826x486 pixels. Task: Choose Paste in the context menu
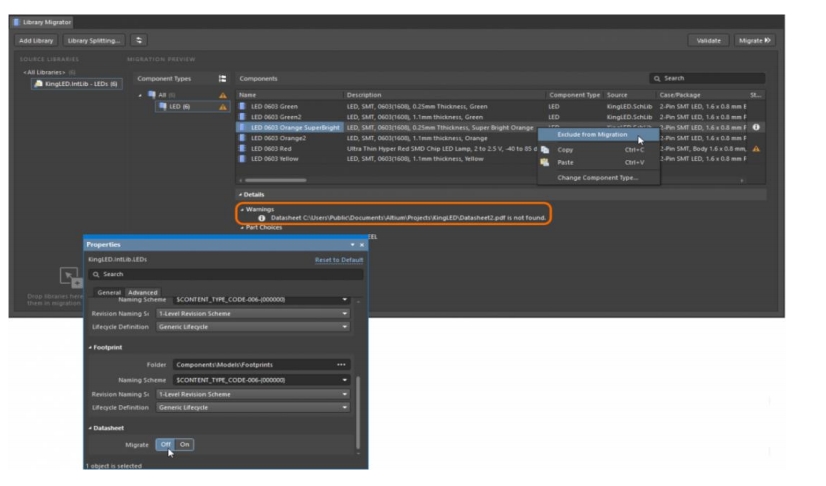(x=598, y=163)
